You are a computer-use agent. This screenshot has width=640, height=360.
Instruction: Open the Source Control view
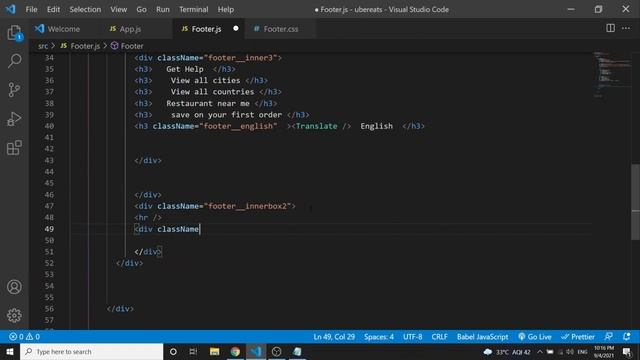(14, 90)
